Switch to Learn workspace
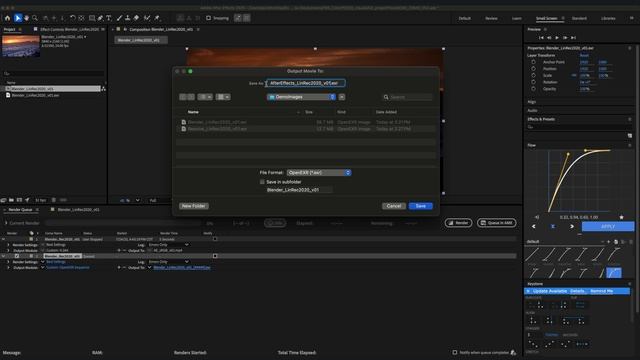640x360 pixels. point(517,18)
